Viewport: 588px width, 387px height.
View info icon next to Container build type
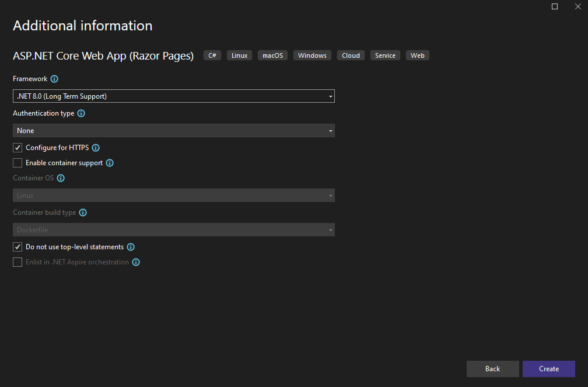(x=83, y=212)
